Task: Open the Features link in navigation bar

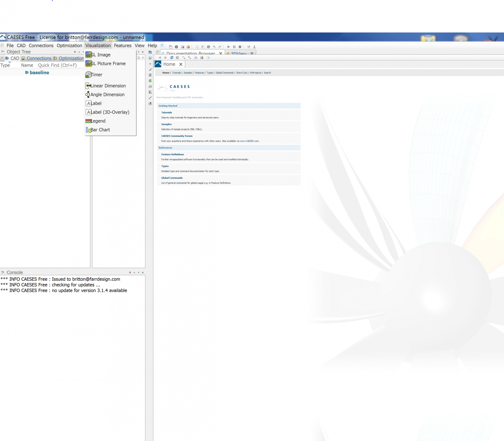Action: tap(199, 73)
